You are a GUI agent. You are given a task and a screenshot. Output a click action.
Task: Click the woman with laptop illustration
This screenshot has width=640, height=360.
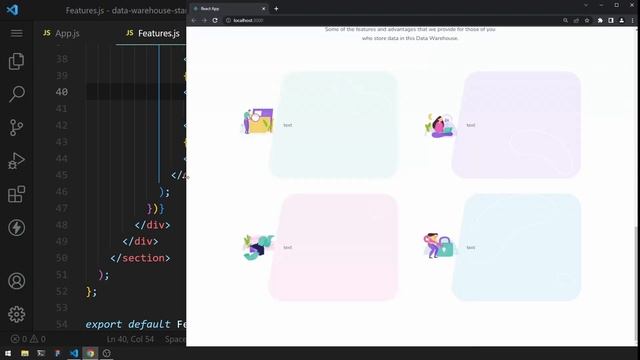point(440,126)
